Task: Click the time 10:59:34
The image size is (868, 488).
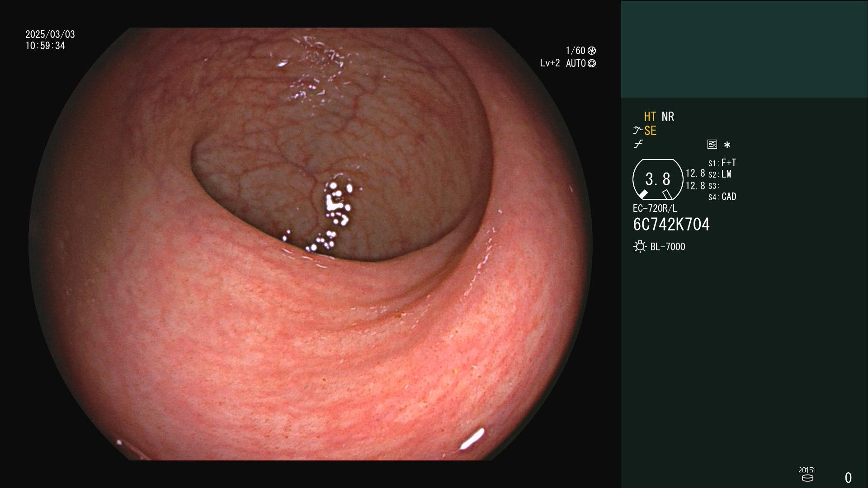Action: 45,46
